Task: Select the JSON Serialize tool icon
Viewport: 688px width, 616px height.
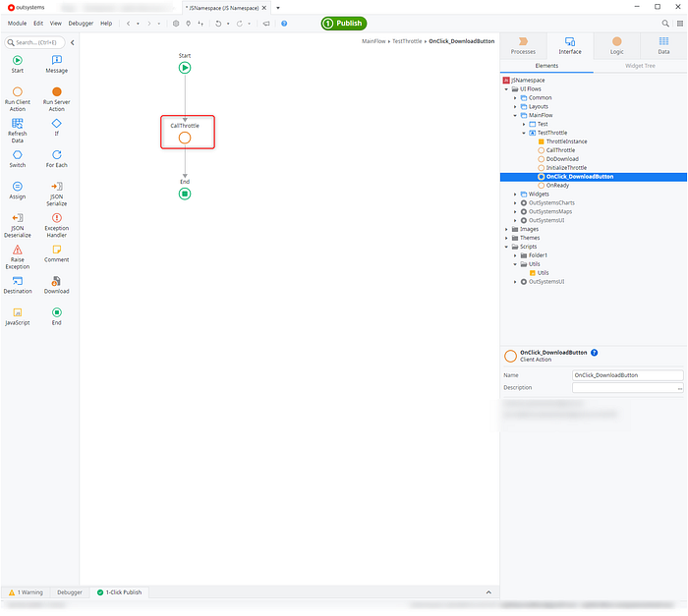Action: click(x=56, y=187)
